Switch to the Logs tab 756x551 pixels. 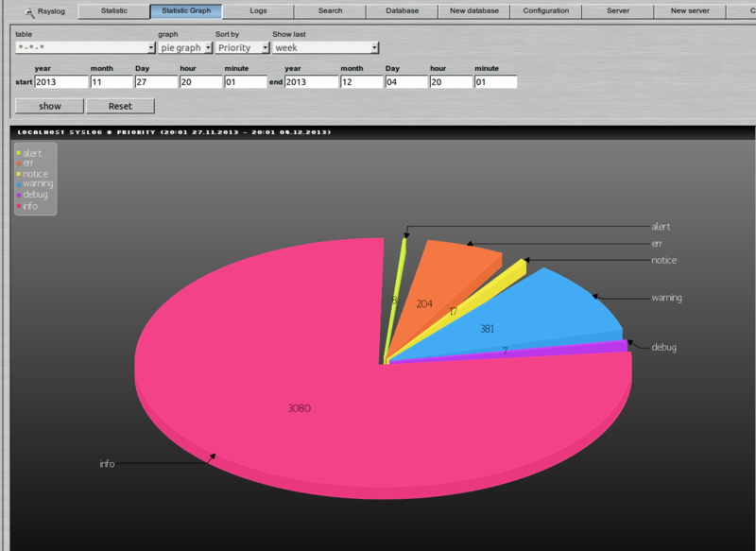coord(258,10)
